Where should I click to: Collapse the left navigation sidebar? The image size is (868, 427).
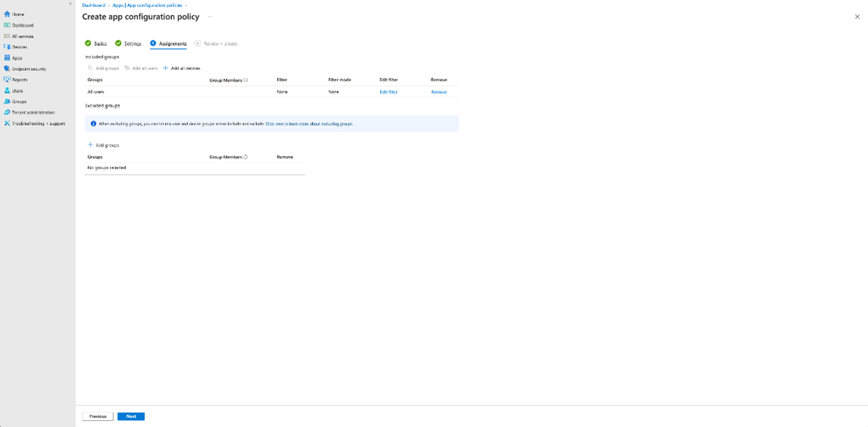click(70, 4)
